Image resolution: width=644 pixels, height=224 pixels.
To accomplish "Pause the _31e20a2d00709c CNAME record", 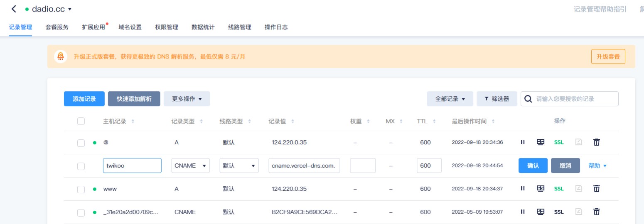I will (x=523, y=212).
